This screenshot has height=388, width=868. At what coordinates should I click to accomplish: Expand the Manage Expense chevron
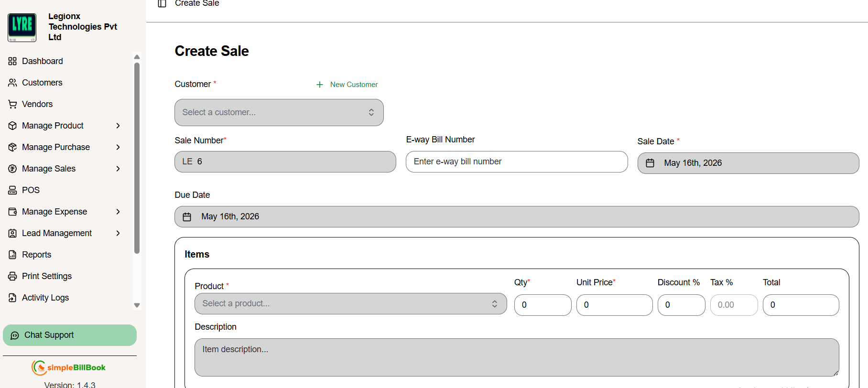click(118, 212)
